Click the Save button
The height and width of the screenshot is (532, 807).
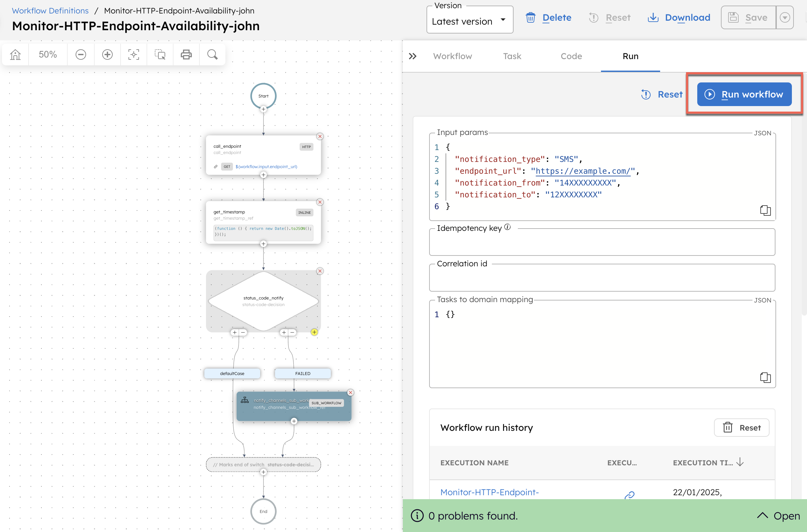[x=749, y=18]
